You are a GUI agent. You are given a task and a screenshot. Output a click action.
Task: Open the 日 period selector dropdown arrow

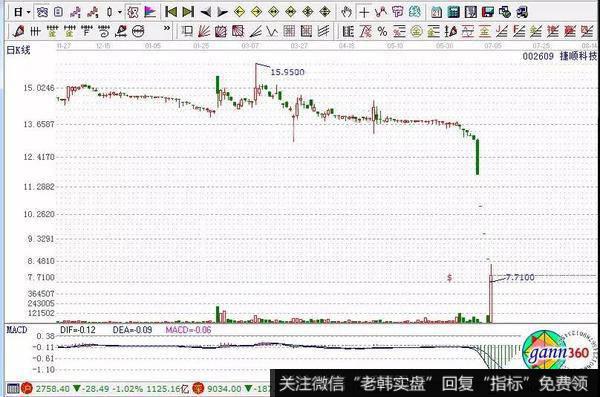28,13
